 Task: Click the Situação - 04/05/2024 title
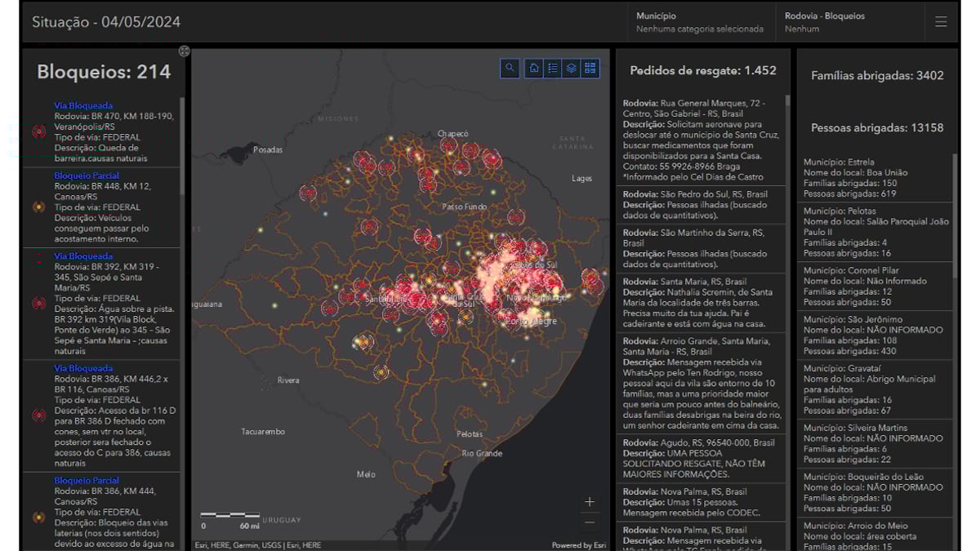(106, 22)
